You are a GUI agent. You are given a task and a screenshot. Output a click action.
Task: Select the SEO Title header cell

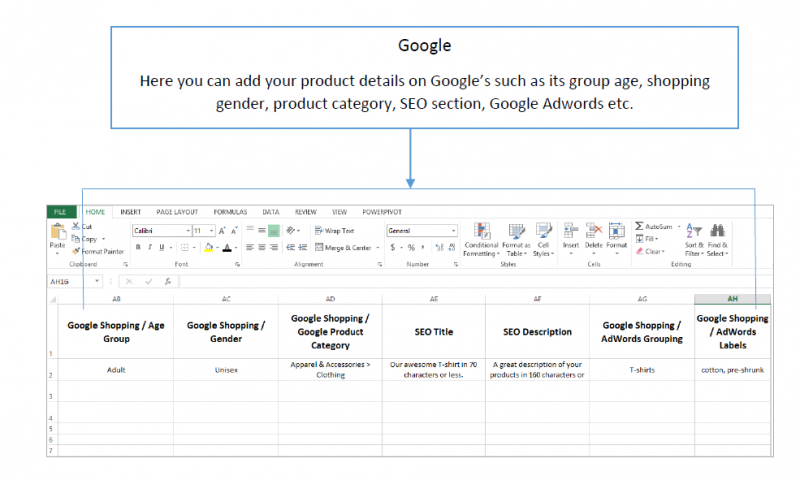tap(434, 332)
